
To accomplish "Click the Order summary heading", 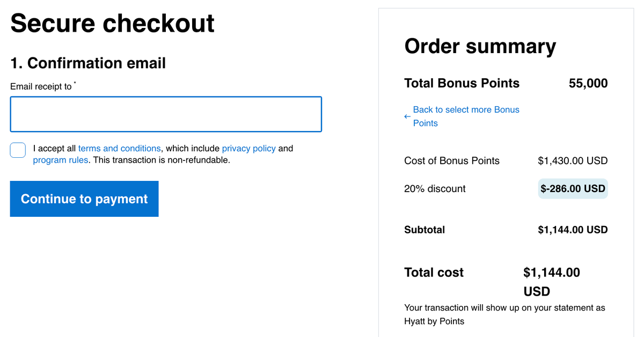I will pos(480,46).
